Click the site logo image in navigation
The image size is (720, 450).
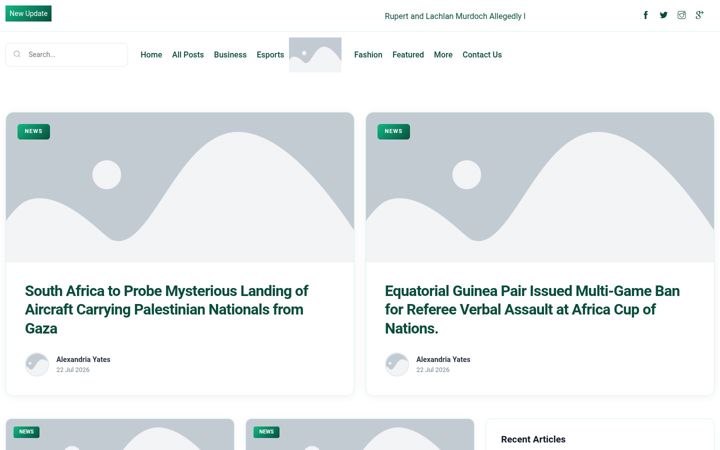[315, 55]
